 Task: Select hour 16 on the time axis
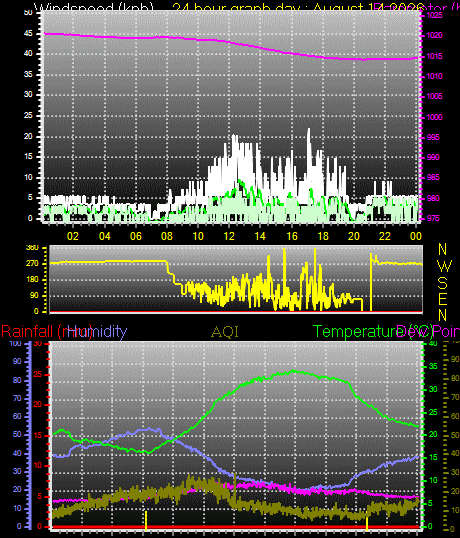(x=292, y=236)
